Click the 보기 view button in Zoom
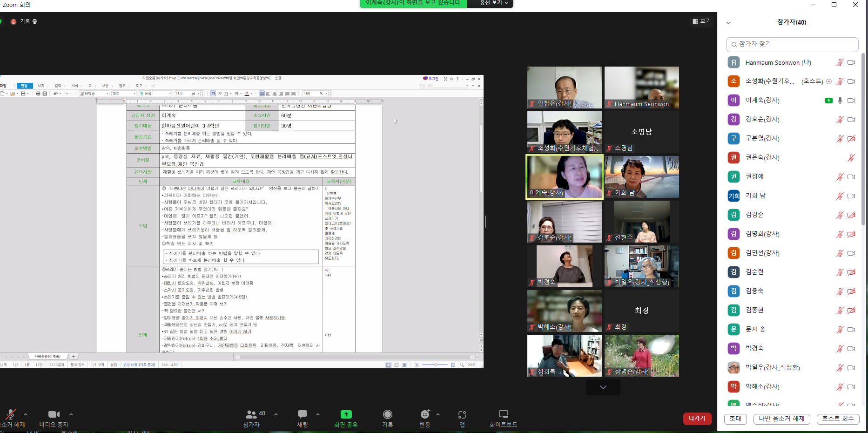The image size is (868, 433). (701, 21)
